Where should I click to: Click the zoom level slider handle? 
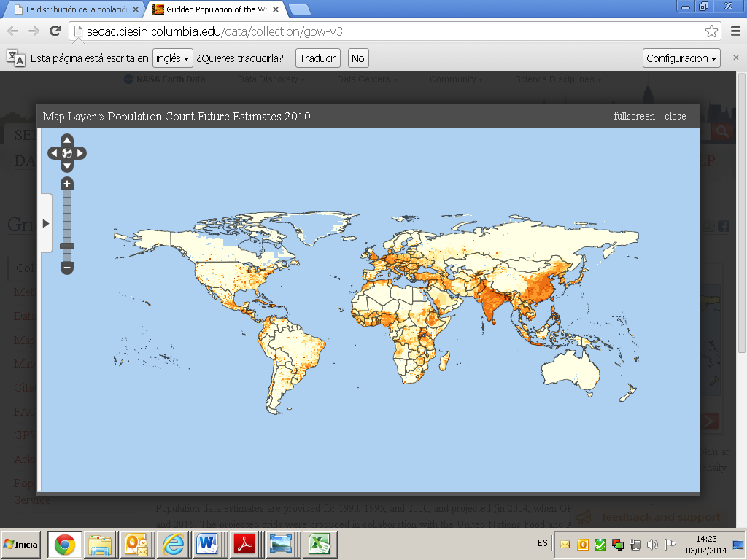click(67, 246)
